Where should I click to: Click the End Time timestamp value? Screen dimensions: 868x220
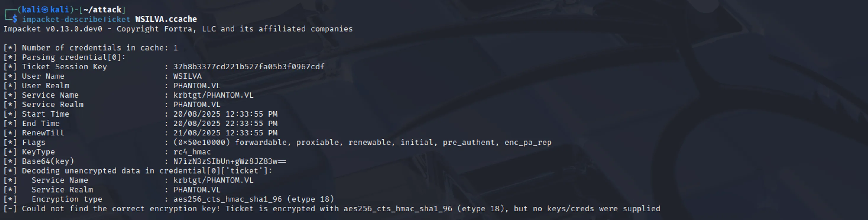tap(225, 123)
